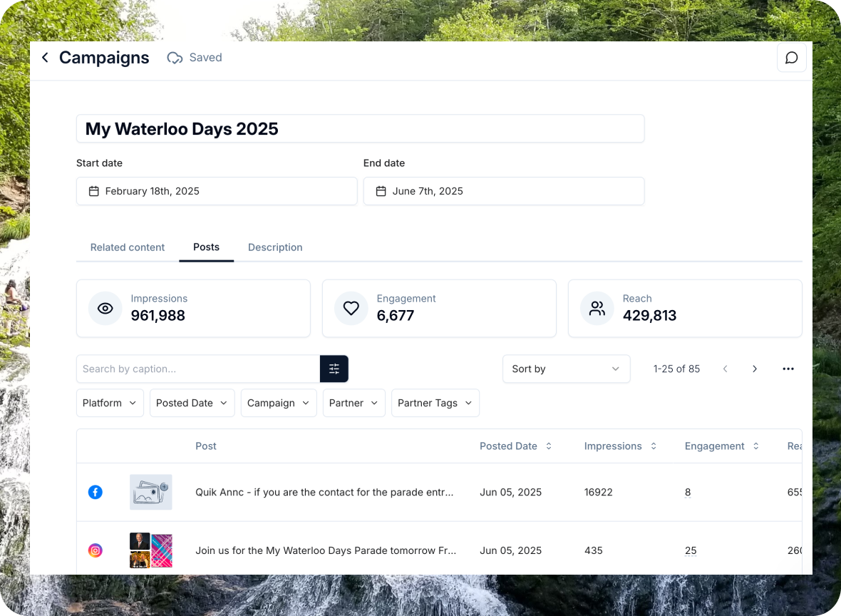Switch to the Related content tab

127,247
